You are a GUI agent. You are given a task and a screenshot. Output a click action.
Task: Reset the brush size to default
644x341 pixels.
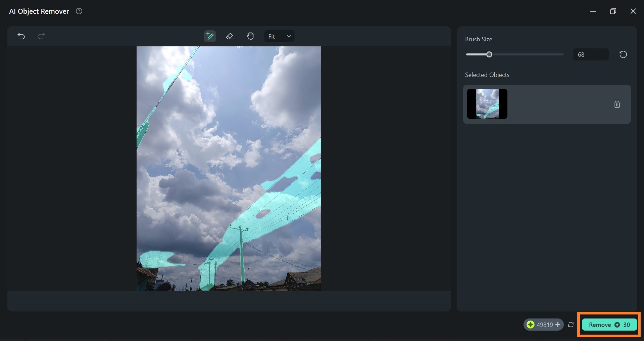[623, 54]
